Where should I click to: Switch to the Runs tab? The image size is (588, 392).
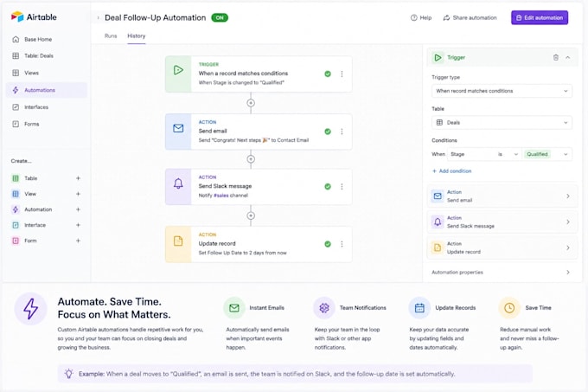(x=111, y=36)
